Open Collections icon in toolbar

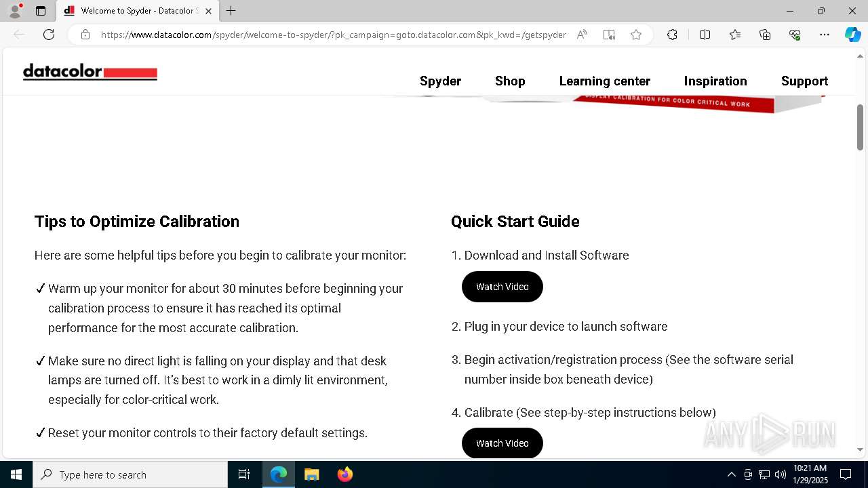tap(765, 35)
